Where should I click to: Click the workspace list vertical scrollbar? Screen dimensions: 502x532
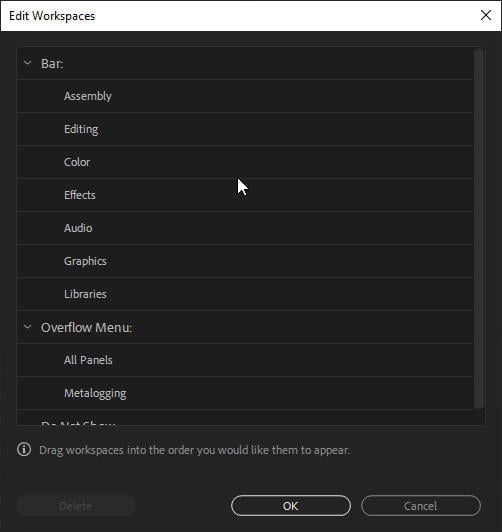(x=478, y=228)
